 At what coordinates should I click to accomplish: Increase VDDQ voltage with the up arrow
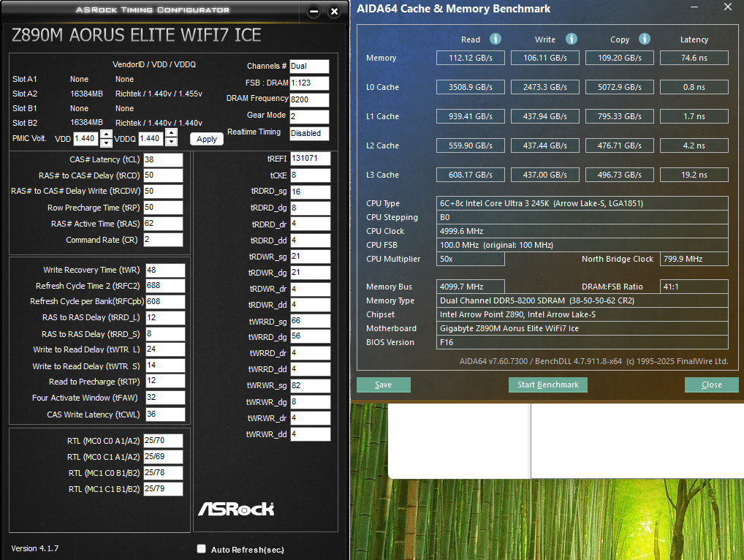(x=171, y=133)
